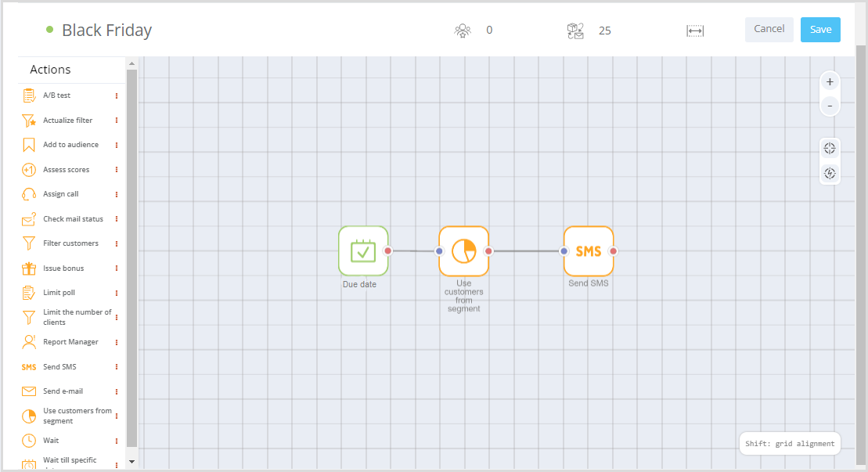Open options dots next to Wait action
Image resolution: width=868 pixels, height=472 pixels.
[x=117, y=441]
